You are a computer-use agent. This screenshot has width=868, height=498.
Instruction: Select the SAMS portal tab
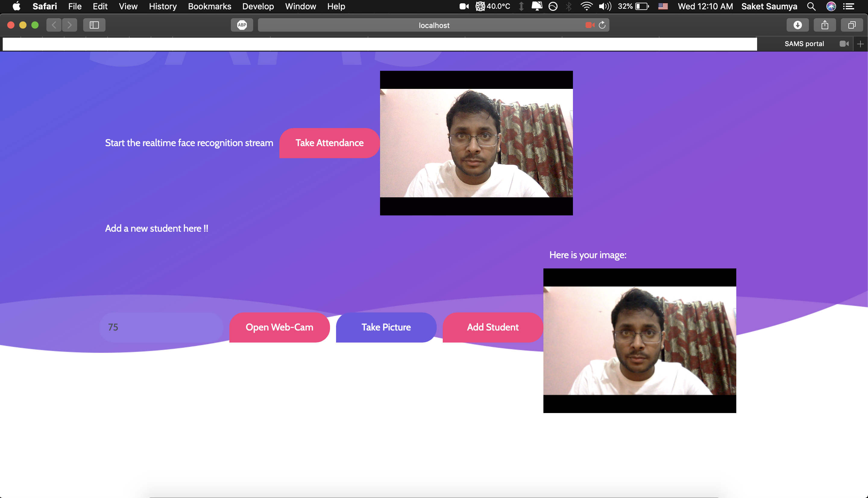[804, 44]
